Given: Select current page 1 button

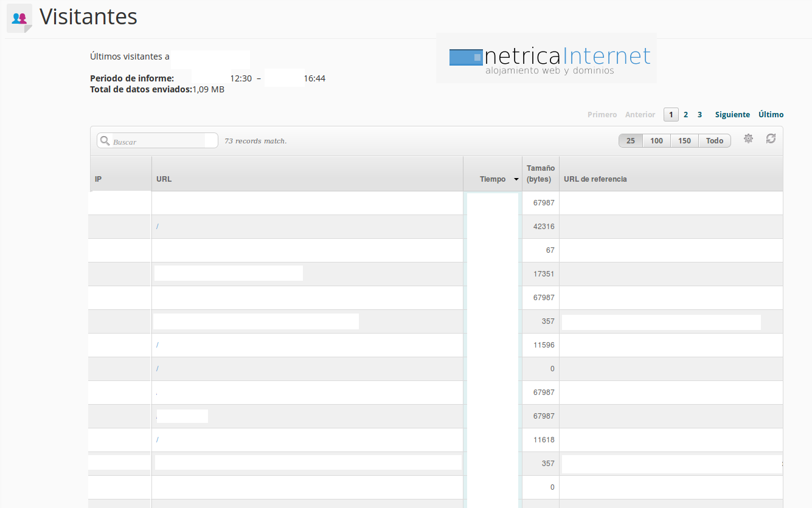Looking at the screenshot, I should [671, 115].
